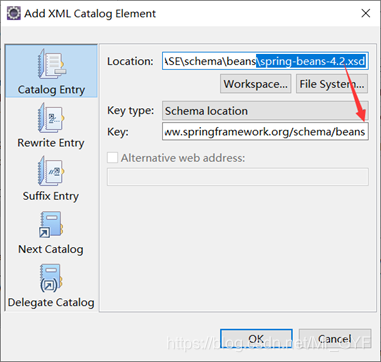
Task: Click the Workspace... button
Action: 255,84
